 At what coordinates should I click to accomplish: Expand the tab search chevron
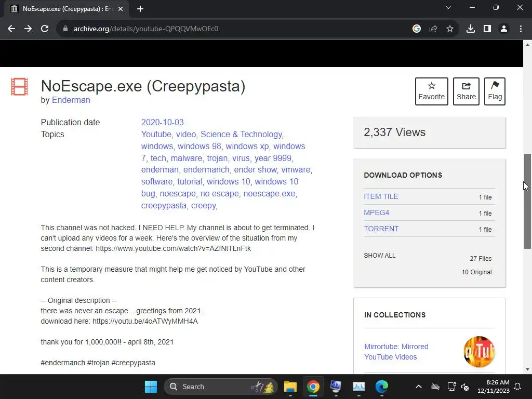(x=448, y=7)
